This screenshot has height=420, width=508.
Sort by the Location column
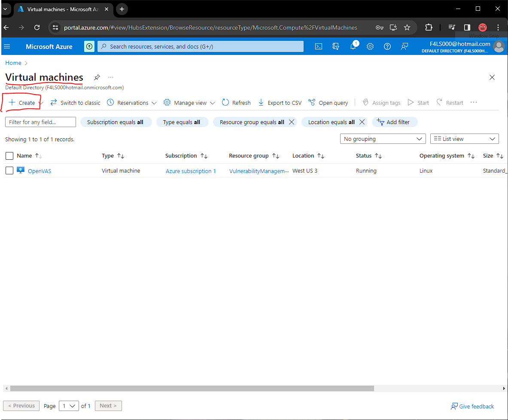[x=308, y=156]
